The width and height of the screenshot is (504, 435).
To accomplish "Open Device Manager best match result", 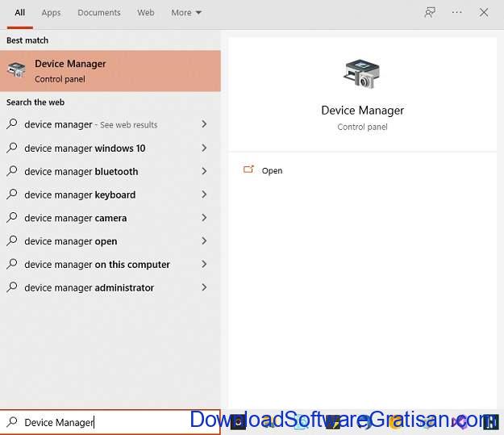I will (x=110, y=71).
